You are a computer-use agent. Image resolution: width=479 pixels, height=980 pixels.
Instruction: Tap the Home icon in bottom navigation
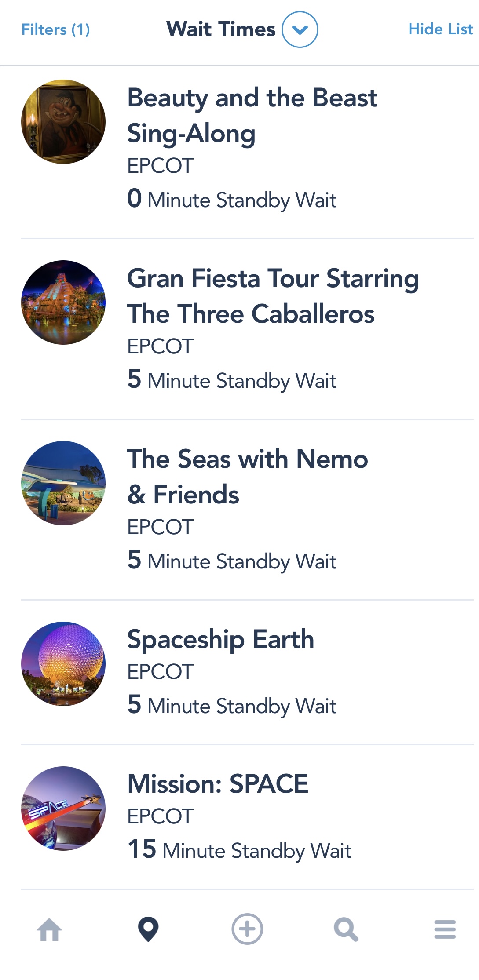(49, 929)
